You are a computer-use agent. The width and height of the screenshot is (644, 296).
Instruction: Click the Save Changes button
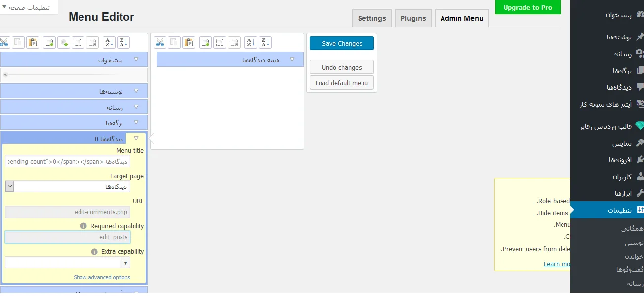pos(342,43)
